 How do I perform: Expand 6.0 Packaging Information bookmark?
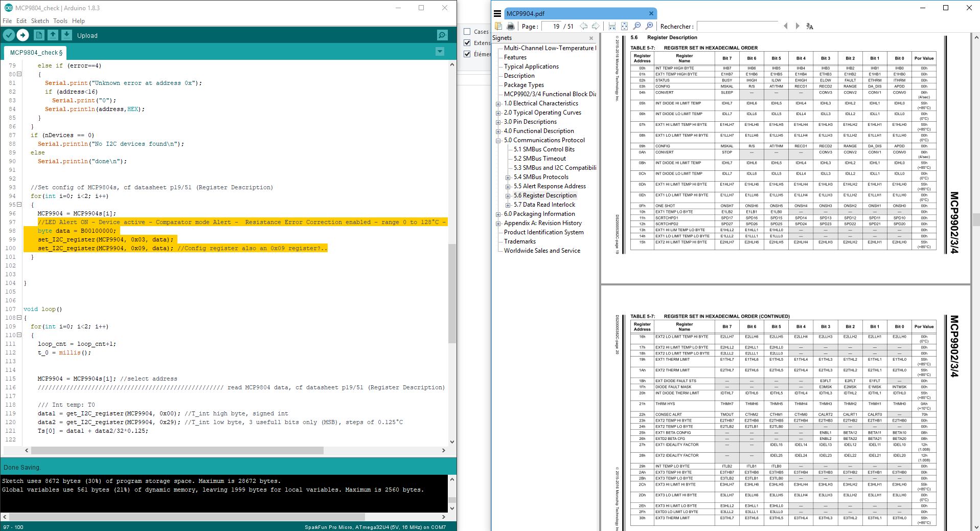498,214
